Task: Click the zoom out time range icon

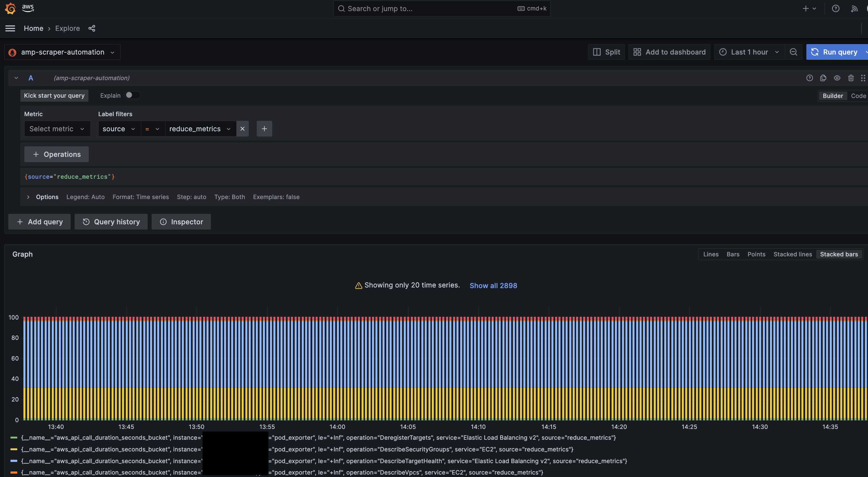Action: click(x=793, y=52)
